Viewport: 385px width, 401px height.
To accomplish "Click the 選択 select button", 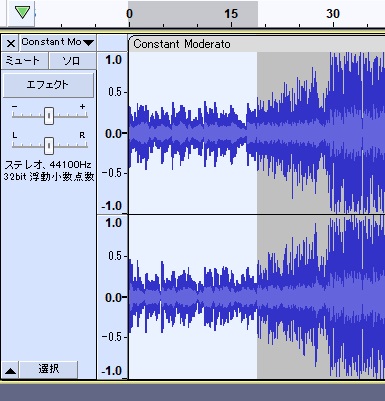I will [49, 369].
